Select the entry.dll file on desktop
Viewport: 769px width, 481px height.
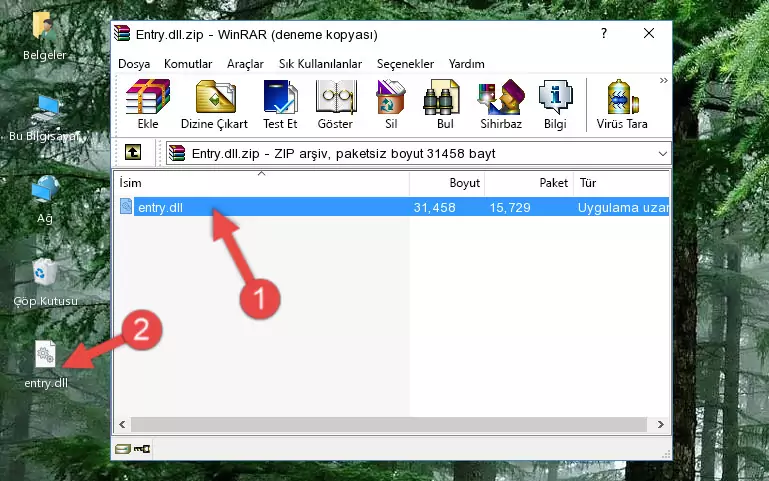(46, 365)
